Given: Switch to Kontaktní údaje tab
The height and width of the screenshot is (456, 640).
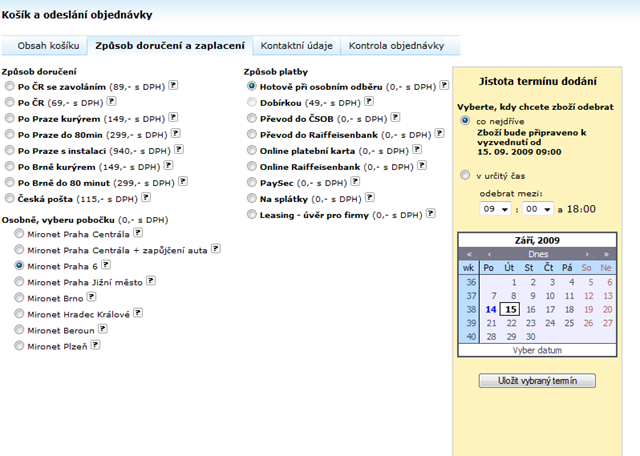Looking at the screenshot, I should [297, 46].
